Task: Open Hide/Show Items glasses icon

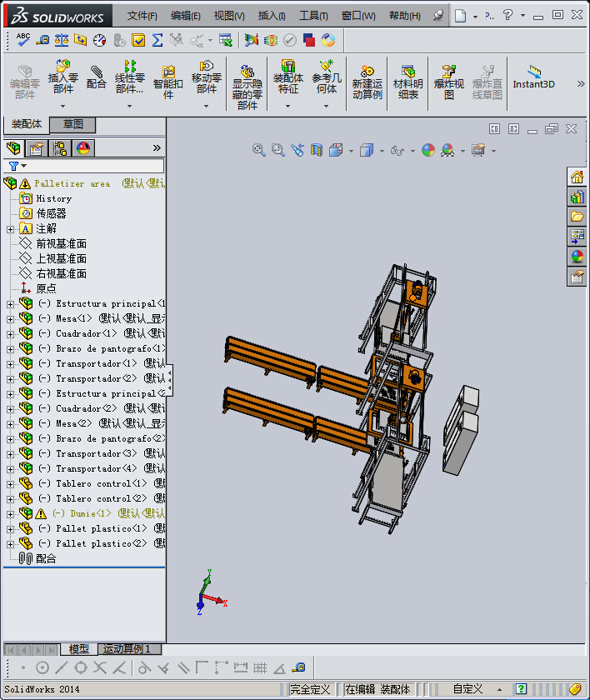Action: click(397, 151)
